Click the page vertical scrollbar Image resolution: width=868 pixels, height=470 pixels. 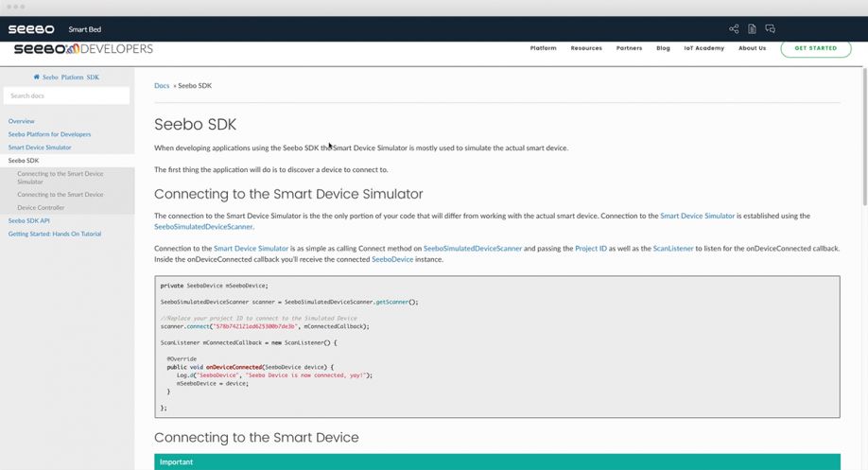(x=864, y=137)
